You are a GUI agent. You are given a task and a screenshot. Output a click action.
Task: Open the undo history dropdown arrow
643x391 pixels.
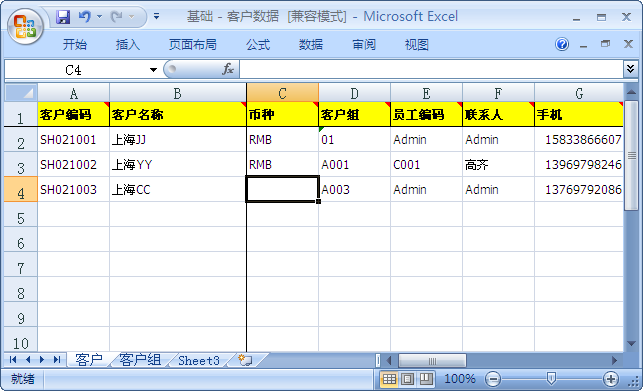coord(99,17)
